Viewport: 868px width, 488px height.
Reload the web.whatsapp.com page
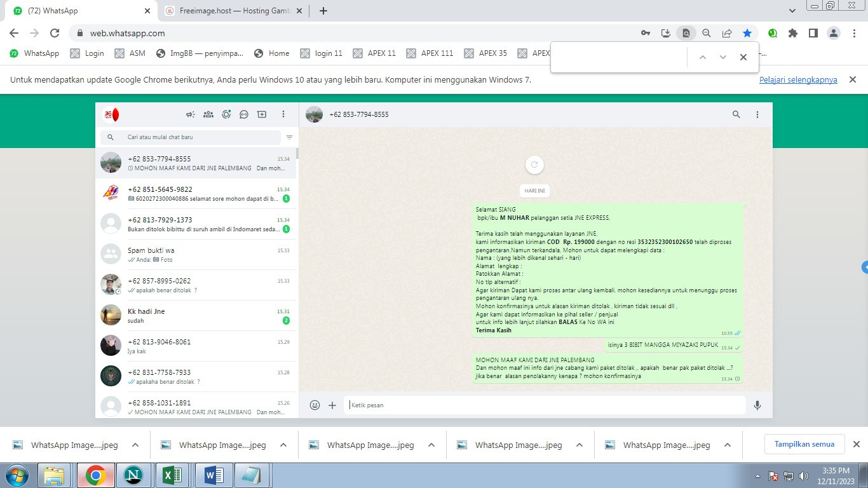55,33
